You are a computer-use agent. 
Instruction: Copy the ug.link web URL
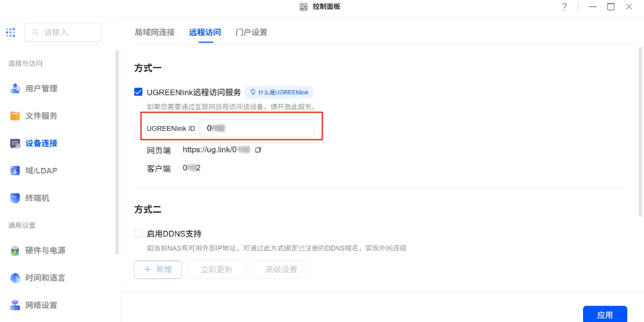point(258,150)
